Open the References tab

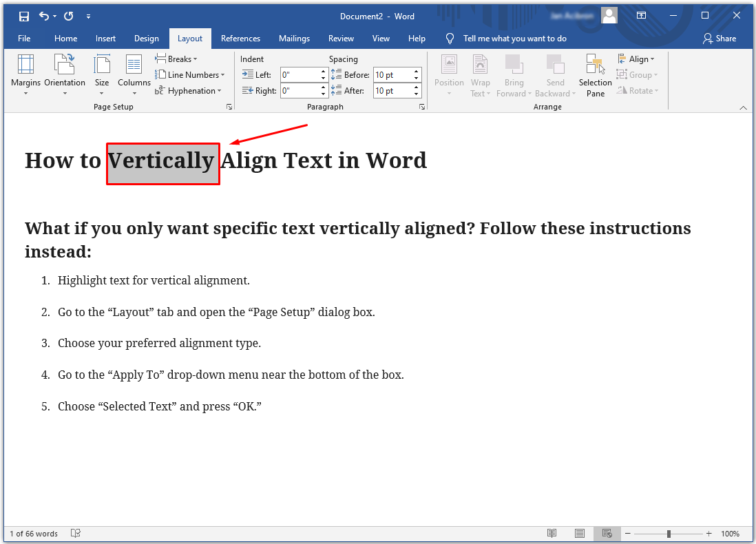240,39
